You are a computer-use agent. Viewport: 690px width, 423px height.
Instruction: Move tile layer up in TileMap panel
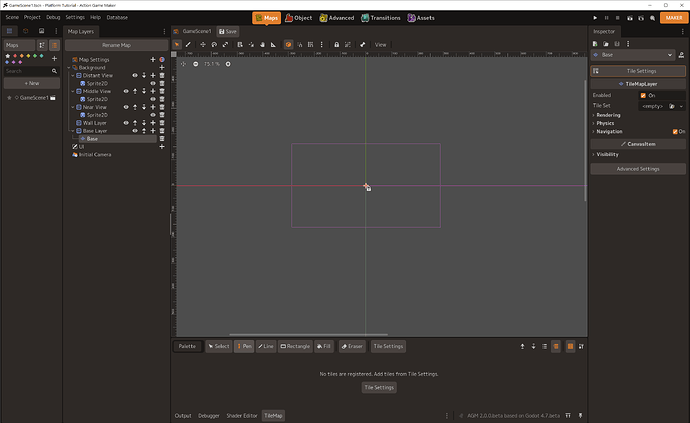[522, 346]
